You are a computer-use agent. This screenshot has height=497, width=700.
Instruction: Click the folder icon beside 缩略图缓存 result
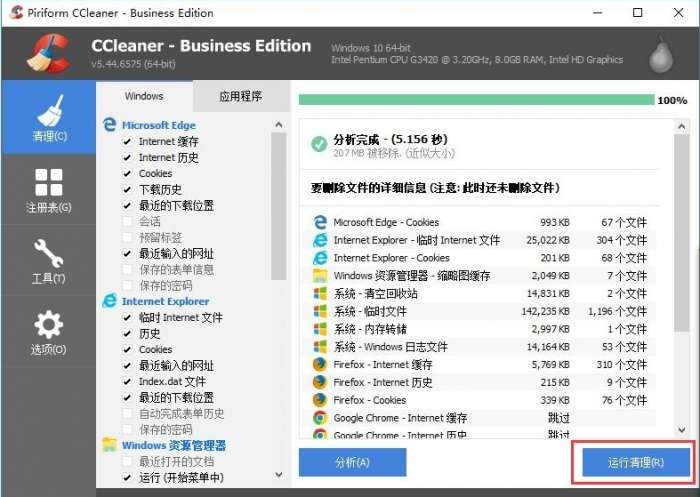pyautogui.click(x=320, y=276)
